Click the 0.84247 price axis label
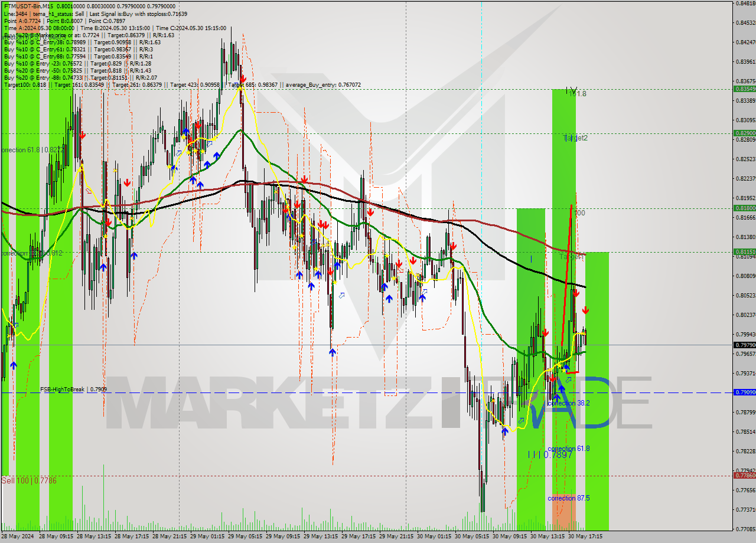This screenshot has height=543, width=756. [x=745, y=42]
